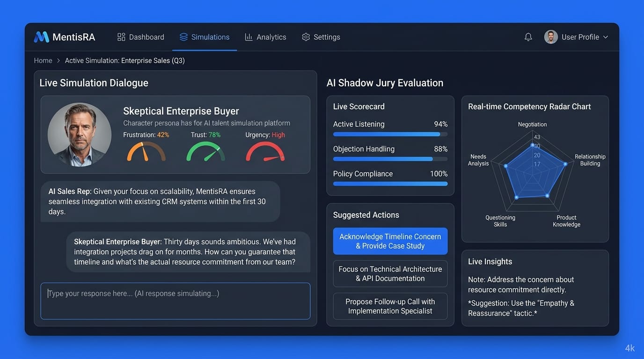Switch to the Simulations tab
Viewport: 644px width, 359px height.
(205, 37)
